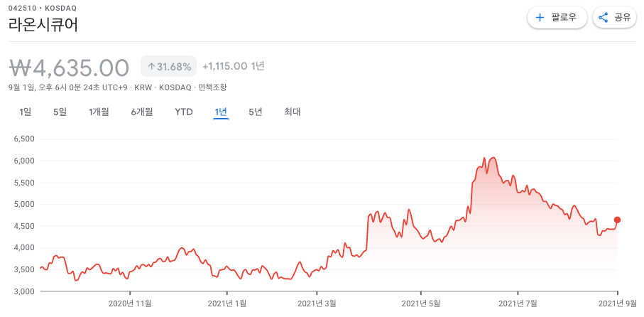Click the red endpoint dot on chart
Image resolution: width=644 pixels, height=317 pixels.
point(617,220)
